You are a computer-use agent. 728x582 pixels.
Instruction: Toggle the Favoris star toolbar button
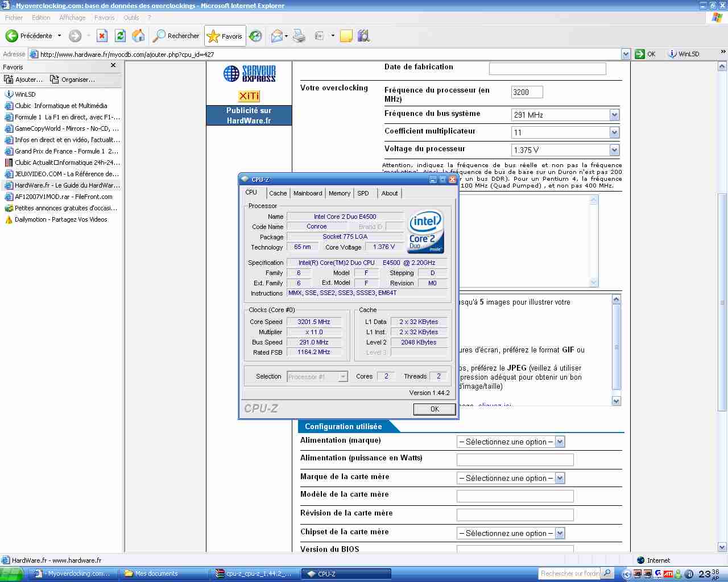pos(225,36)
